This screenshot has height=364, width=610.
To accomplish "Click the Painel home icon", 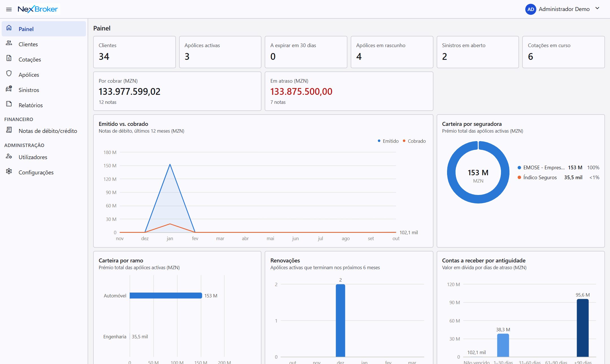I will pos(9,28).
